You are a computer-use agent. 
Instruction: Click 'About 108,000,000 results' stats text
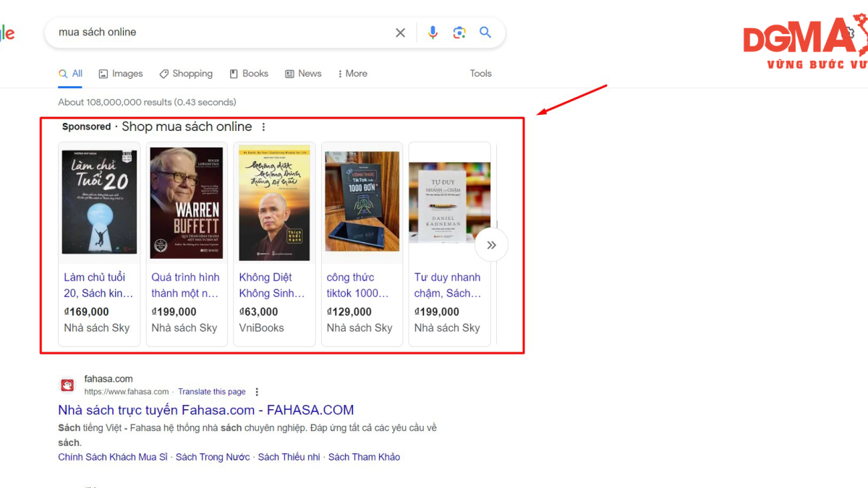(147, 102)
